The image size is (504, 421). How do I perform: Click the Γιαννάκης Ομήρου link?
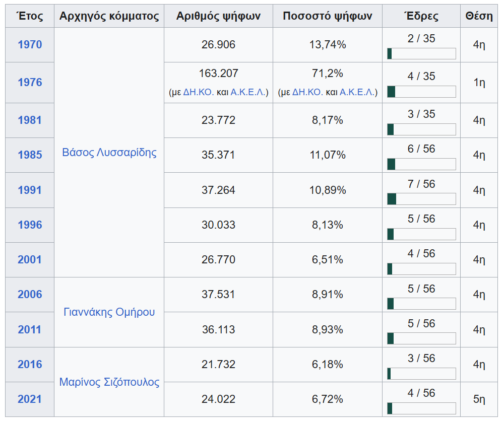pyautogui.click(x=109, y=312)
